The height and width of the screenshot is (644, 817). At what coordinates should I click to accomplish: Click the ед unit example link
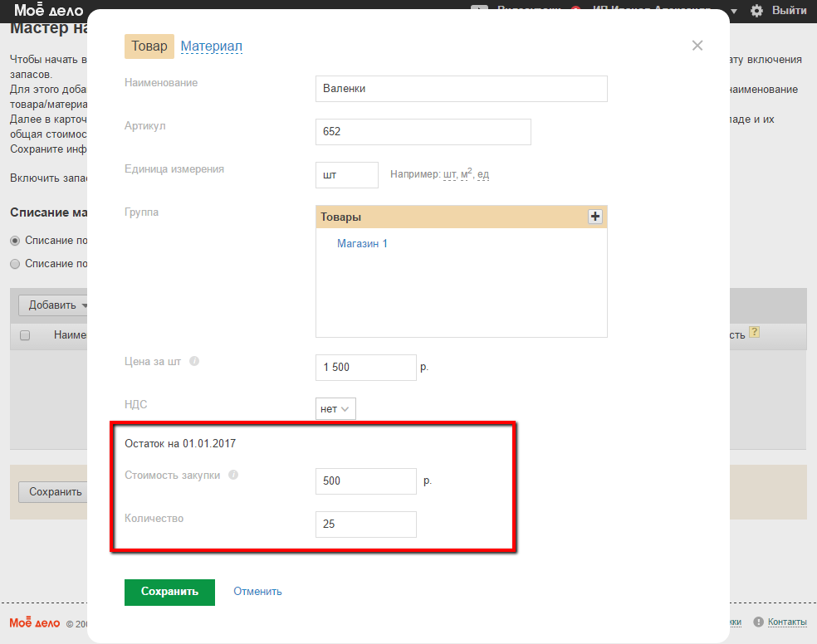(x=483, y=174)
